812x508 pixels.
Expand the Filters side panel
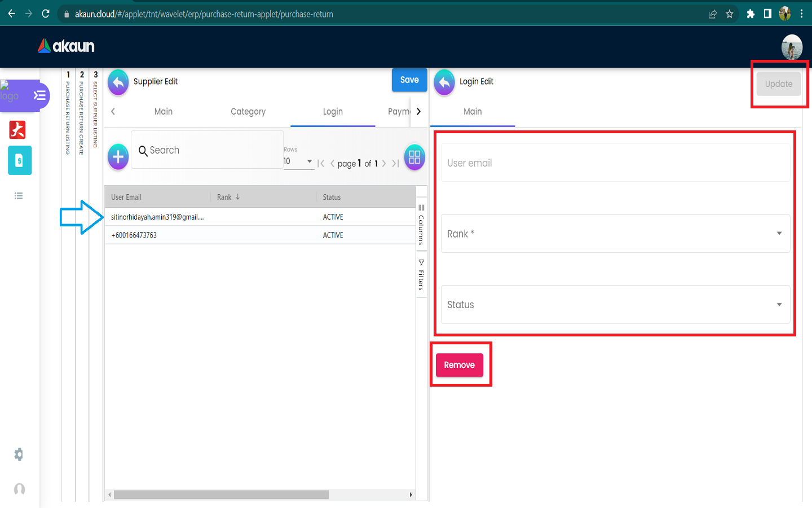pyautogui.click(x=421, y=275)
